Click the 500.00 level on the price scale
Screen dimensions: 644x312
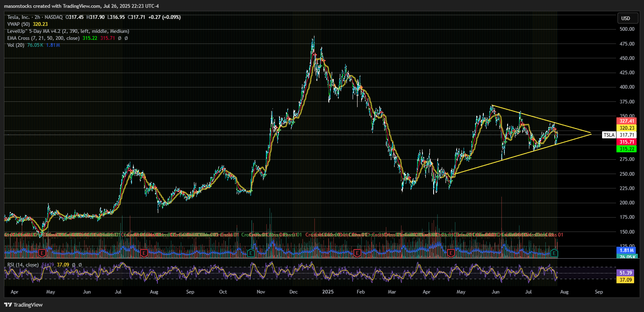(x=627, y=29)
